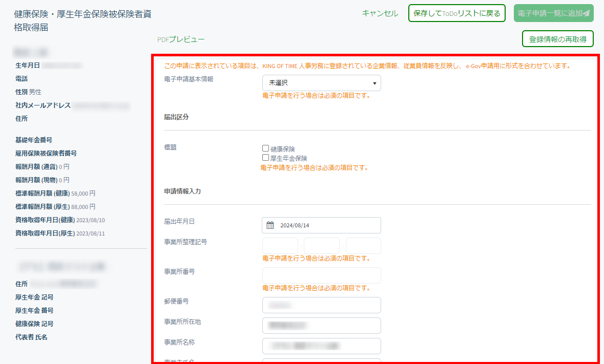Click into the 事業所番号 field

click(321, 275)
